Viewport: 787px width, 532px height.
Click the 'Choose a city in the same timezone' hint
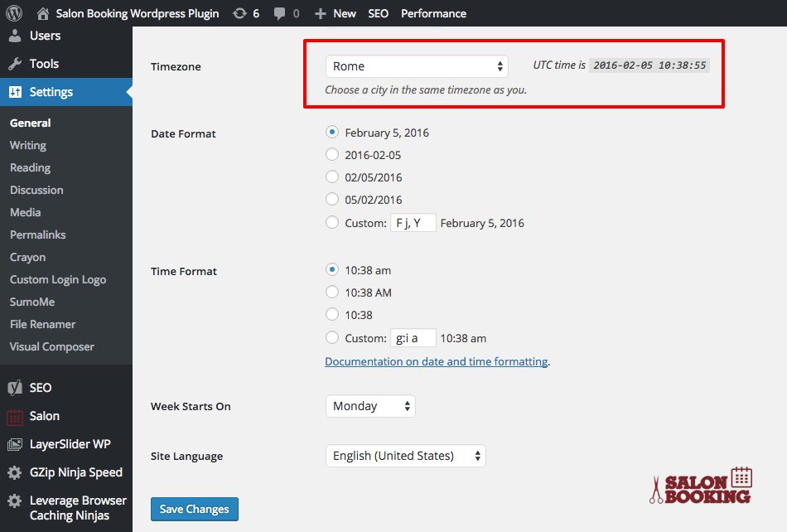(x=426, y=89)
